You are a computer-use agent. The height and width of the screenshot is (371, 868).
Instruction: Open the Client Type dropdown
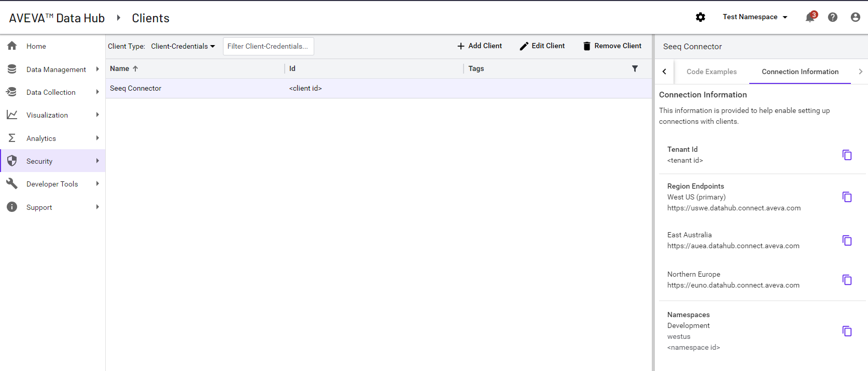(x=183, y=46)
